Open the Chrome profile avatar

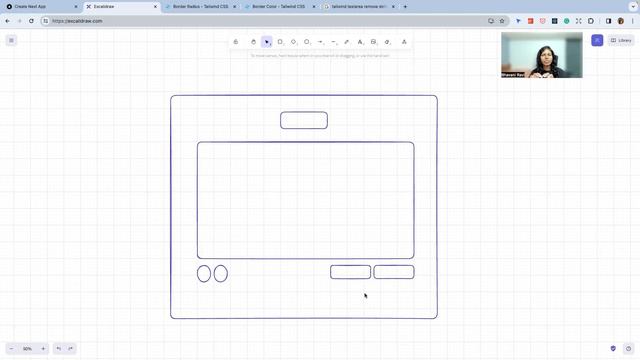621,21
